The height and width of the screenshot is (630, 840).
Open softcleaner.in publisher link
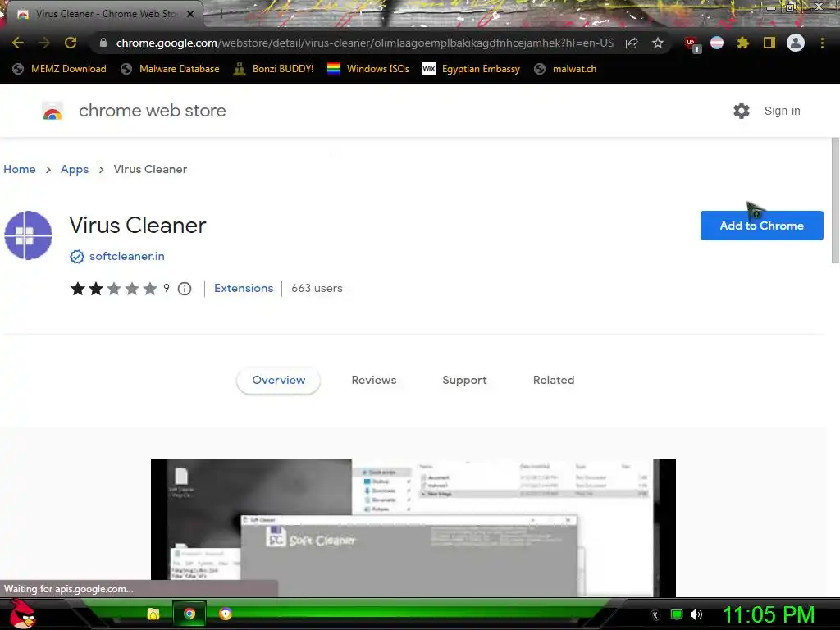[127, 256]
